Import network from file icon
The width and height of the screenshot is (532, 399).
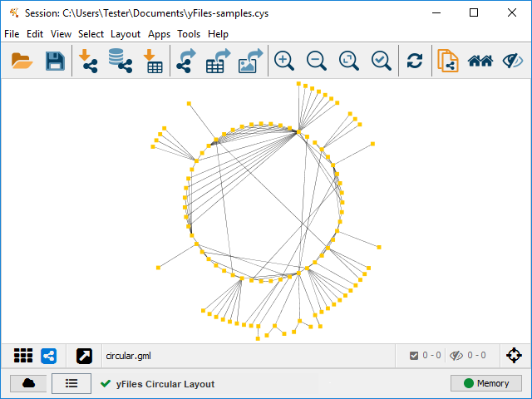click(x=88, y=61)
